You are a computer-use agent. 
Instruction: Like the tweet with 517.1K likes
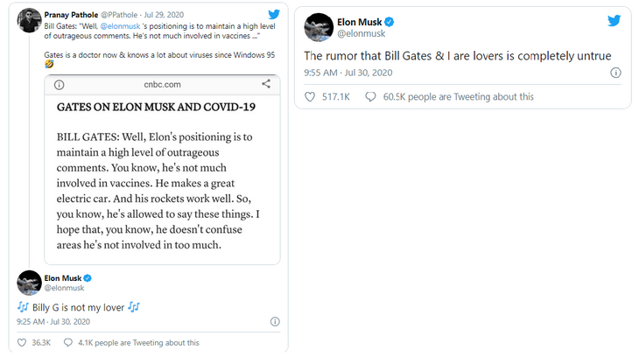point(312,96)
